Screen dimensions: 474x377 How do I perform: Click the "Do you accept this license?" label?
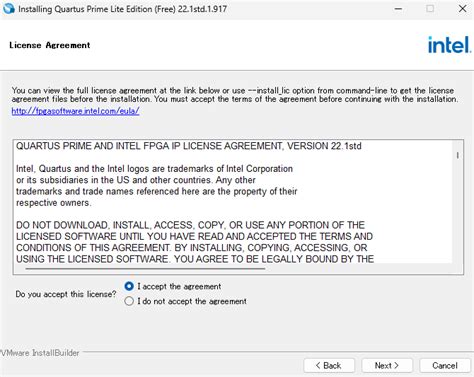[x=66, y=294]
